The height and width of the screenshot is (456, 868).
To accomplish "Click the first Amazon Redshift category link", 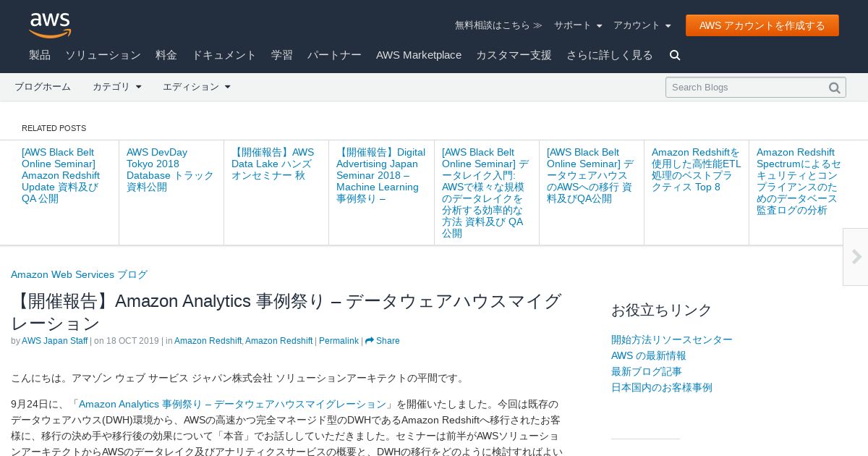I will pyautogui.click(x=208, y=341).
